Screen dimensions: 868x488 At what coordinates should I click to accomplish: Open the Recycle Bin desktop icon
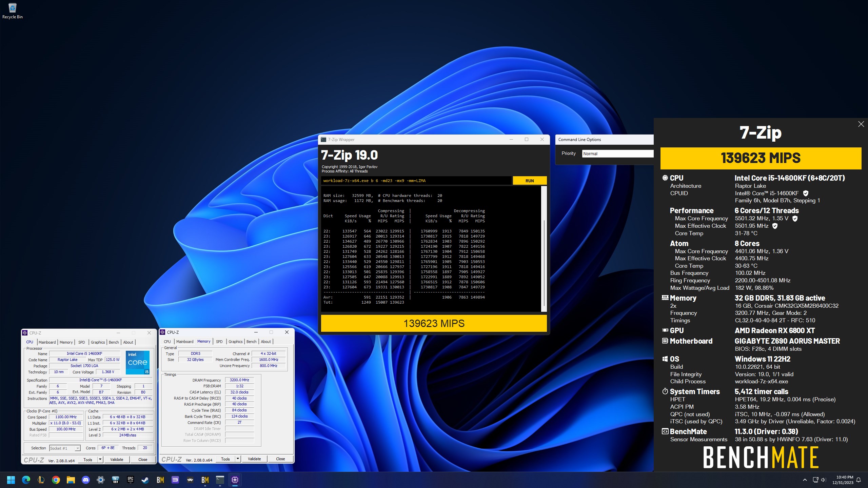point(12,11)
